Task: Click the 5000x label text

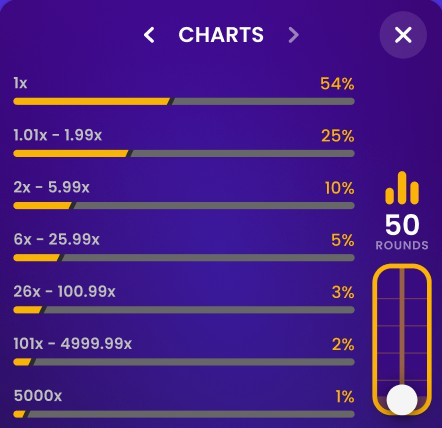Action: coord(38,396)
